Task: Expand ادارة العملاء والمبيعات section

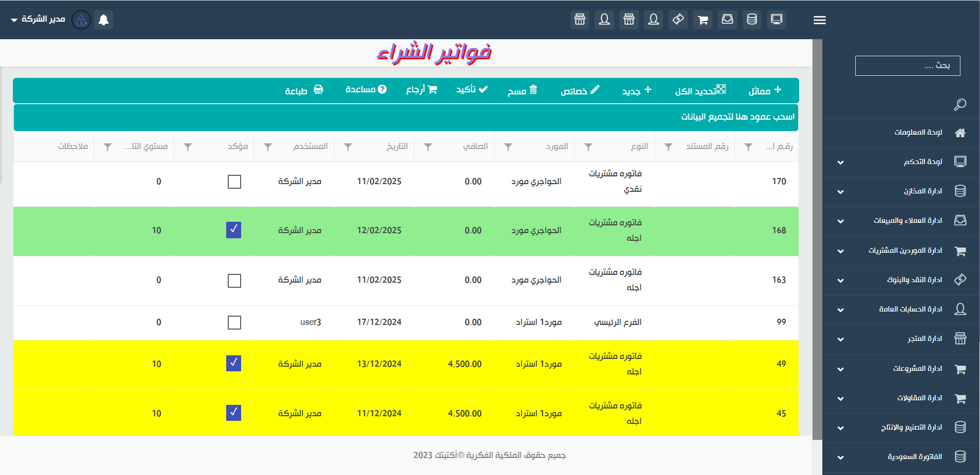Action: pos(840,221)
